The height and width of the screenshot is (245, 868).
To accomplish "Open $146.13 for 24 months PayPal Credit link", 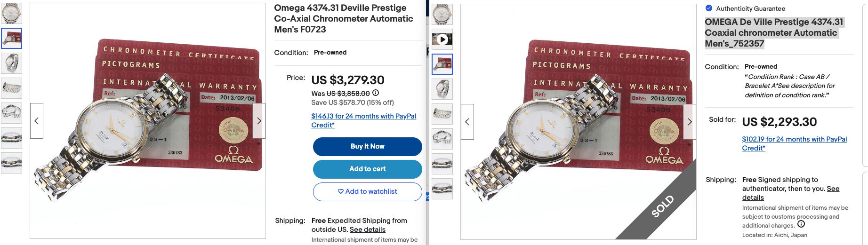I will point(363,120).
